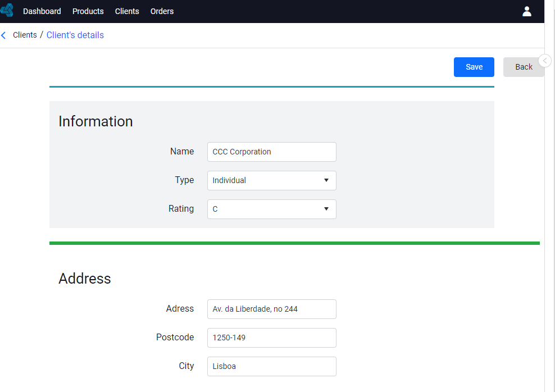Click the Information section heading
555x392 pixels.
pyautogui.click(x=95, y=121)
